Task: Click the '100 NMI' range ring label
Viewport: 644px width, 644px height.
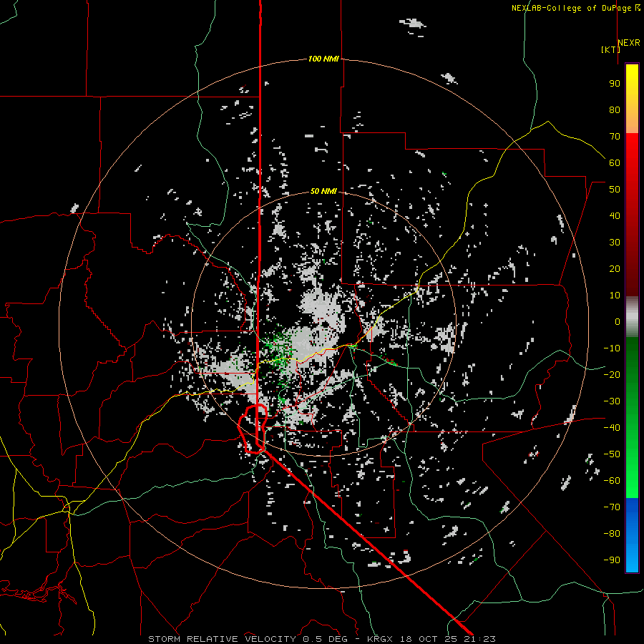Action: 323,59
